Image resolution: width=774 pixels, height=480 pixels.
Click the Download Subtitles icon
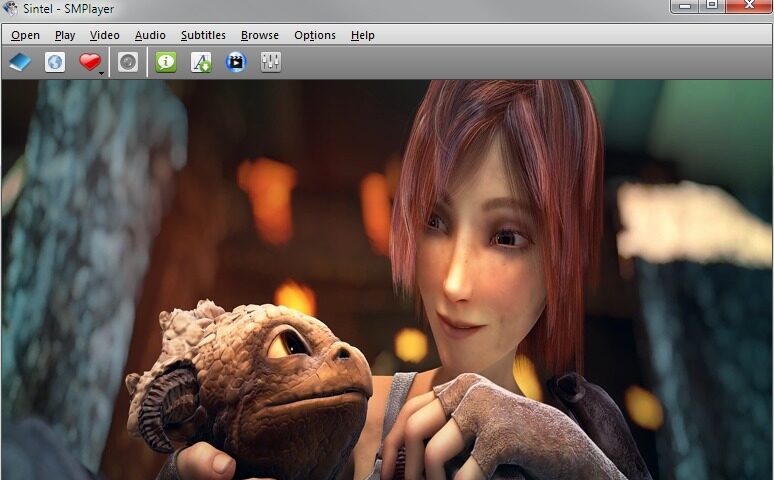201,62
